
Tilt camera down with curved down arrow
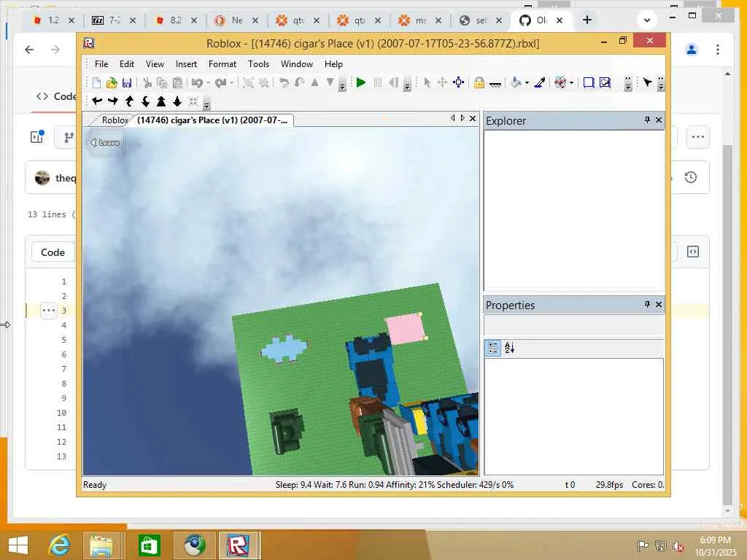pos(145,101)
